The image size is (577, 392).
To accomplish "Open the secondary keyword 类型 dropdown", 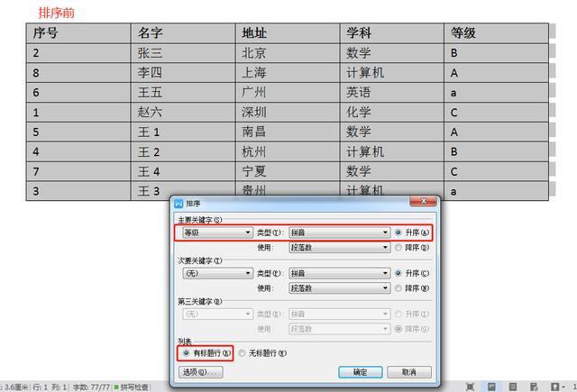I will point(339,273).
